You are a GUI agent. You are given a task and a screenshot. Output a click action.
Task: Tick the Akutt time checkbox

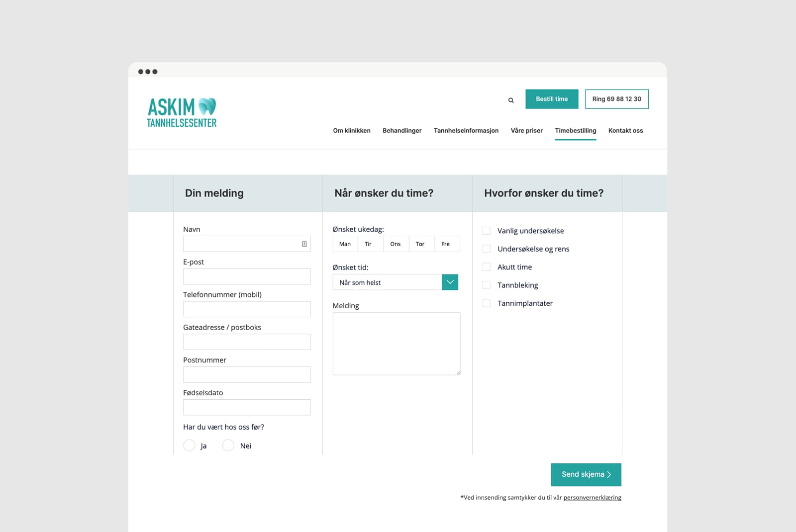point(487,267)
